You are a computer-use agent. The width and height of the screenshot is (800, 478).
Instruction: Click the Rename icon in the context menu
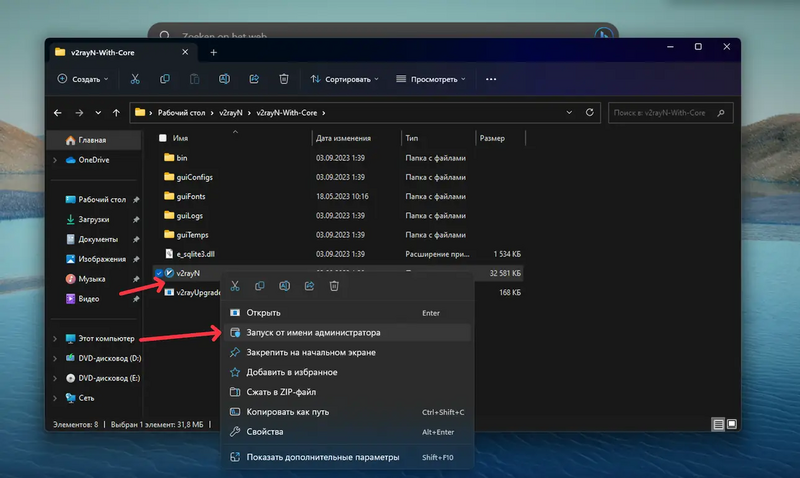tap(284, 286)
